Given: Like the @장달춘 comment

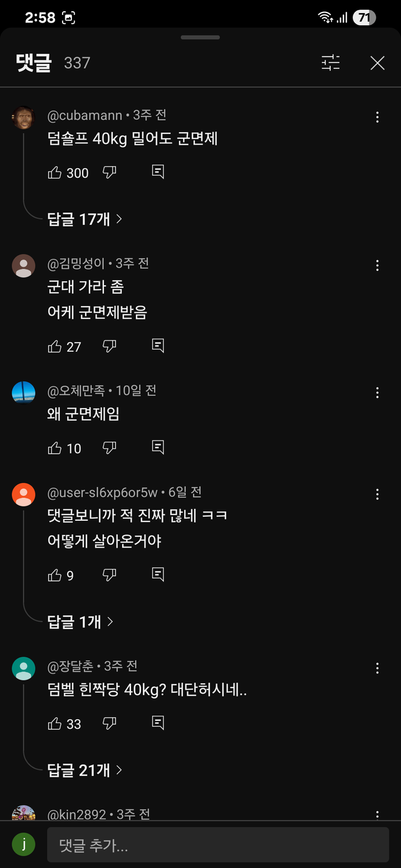Looking at the screenshot, I should point(55,724).
